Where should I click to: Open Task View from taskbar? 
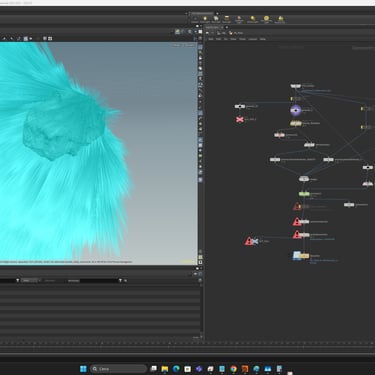click(x=153, y=369)
